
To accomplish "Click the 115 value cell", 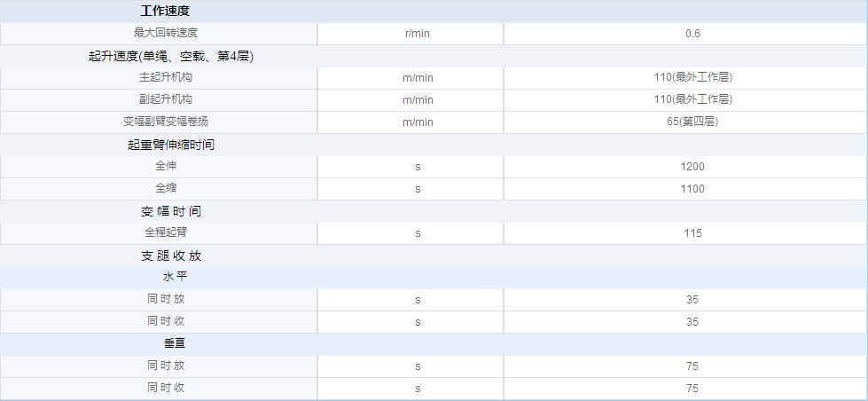I will pyautogui.click(x=692, y=232).
